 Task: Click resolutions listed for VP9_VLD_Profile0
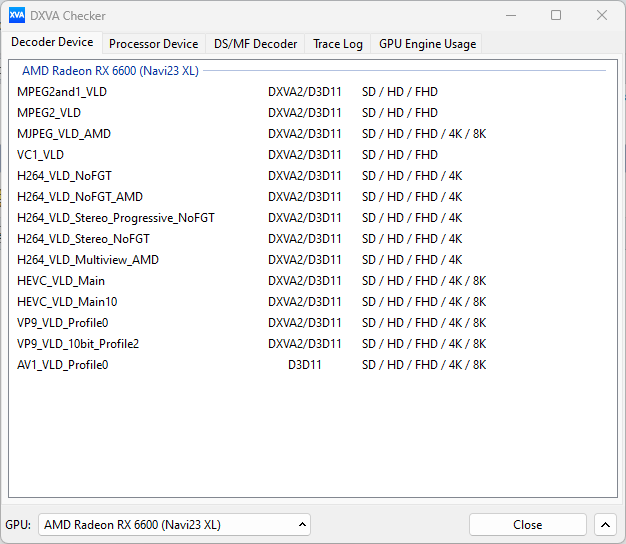pyautogui.click(x=424, y=323)
